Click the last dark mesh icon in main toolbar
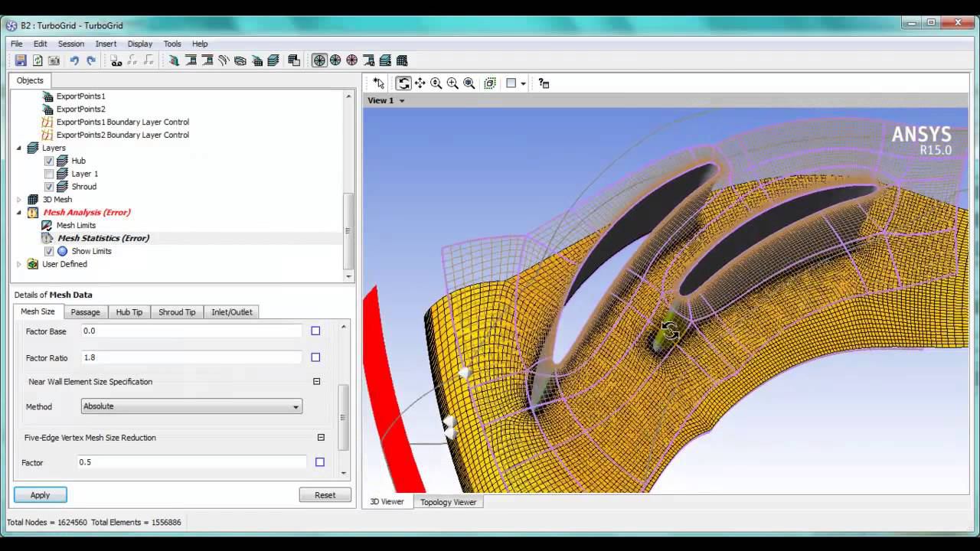 coord(402,60)
